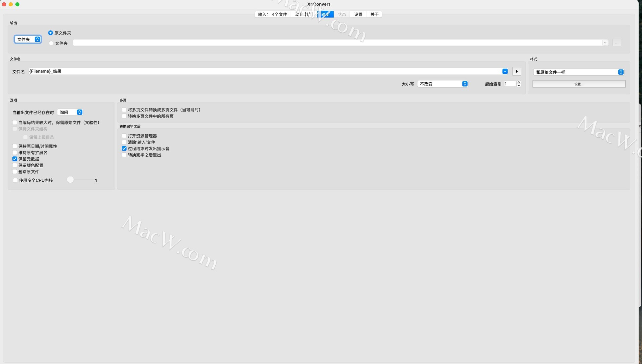642x364 pixels.
Task: Open the 和原始文件一样 format dropdown
Action: (579, 72)
